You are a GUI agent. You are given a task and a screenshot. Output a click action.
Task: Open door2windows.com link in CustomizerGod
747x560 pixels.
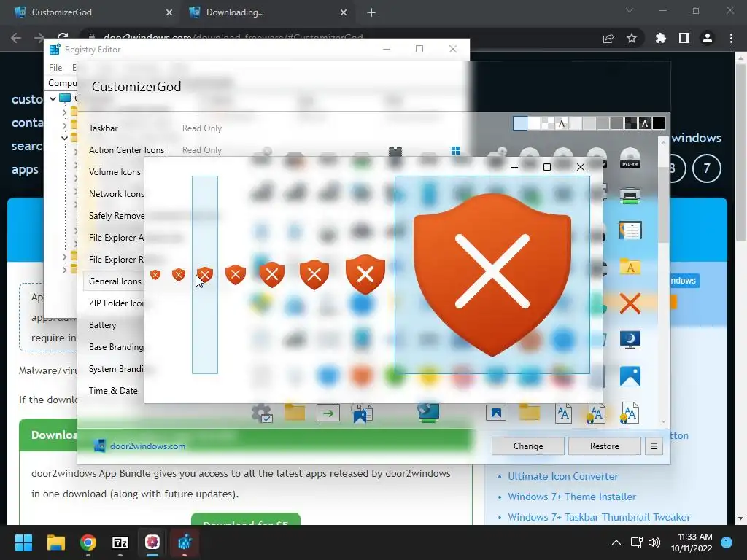click(147, 446)
